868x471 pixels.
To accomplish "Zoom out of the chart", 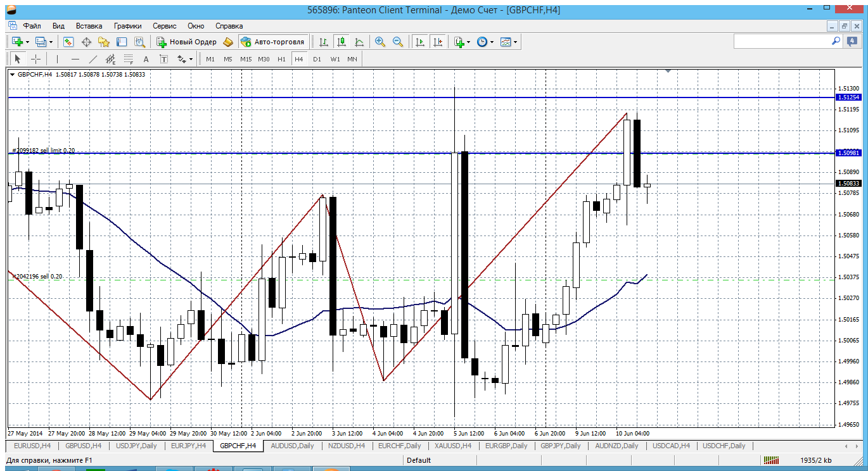I will [x=398, y=42].
